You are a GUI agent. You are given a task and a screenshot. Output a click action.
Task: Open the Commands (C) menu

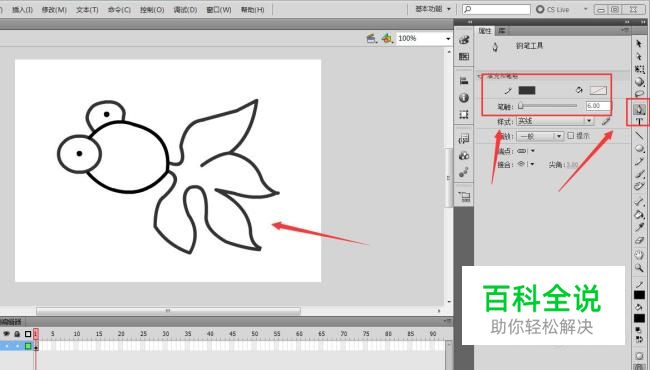point(119,10)
